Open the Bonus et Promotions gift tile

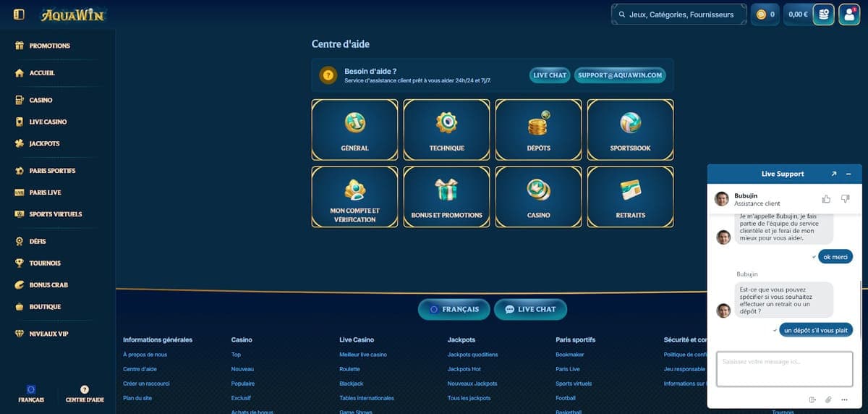(x=446, y=197)
